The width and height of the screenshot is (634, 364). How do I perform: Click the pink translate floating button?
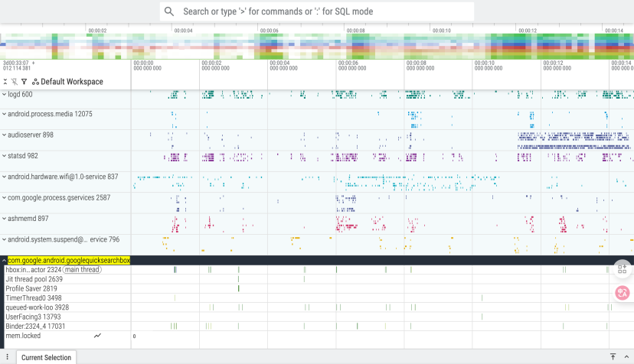tap(622, 293)
